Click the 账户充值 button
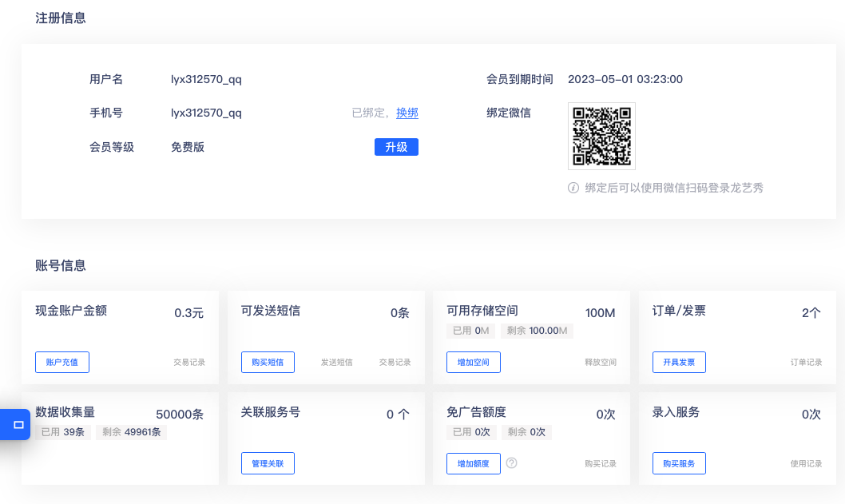This screenshot has width=845, height=504. 62,363
